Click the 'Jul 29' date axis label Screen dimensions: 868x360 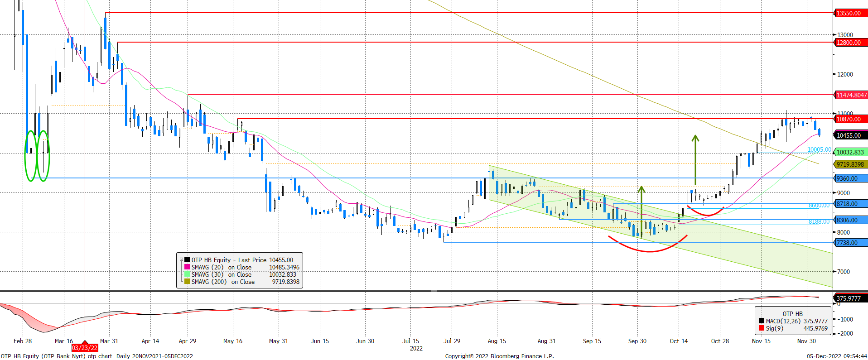(452, 341)
